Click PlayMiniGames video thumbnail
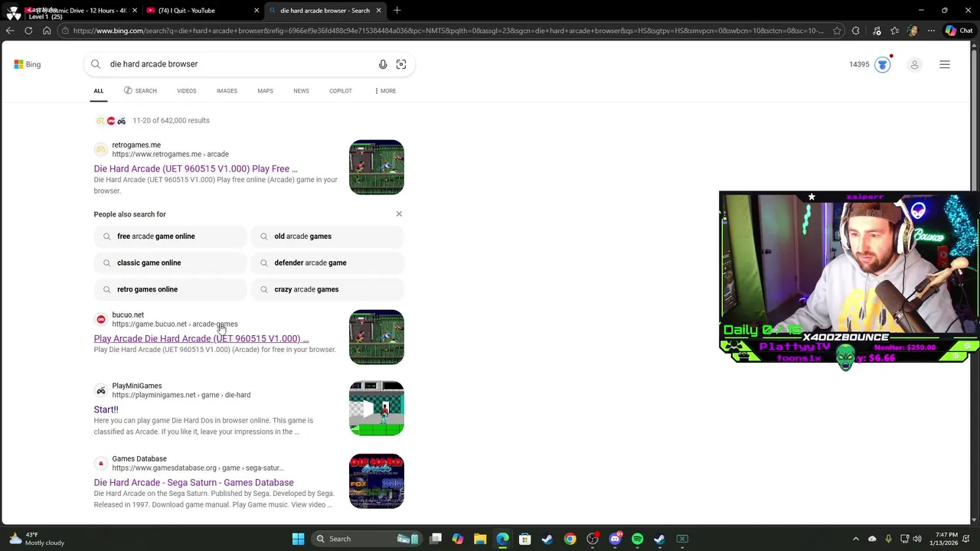This screenshot has width=980, height=551. pos(377,409)
